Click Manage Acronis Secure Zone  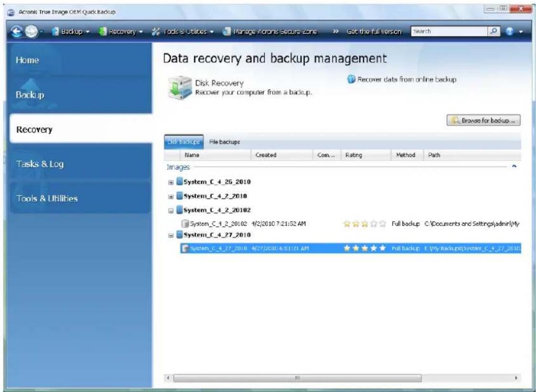coord(270,32)
